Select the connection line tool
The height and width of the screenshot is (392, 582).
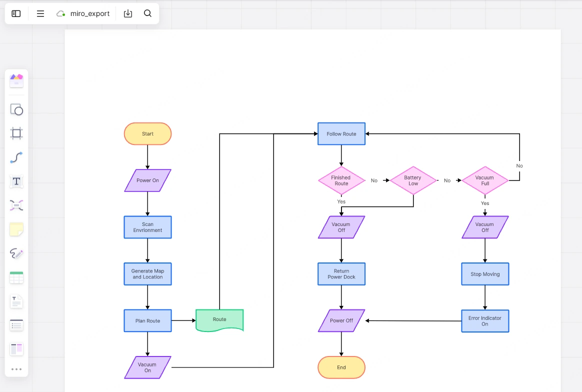pyautogui.click(x=16, y=157)
